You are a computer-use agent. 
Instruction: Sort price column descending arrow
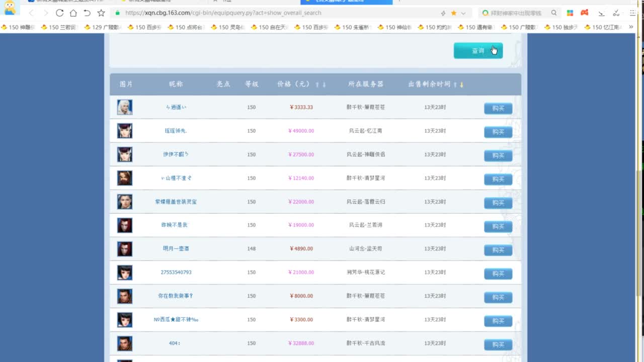324,85
